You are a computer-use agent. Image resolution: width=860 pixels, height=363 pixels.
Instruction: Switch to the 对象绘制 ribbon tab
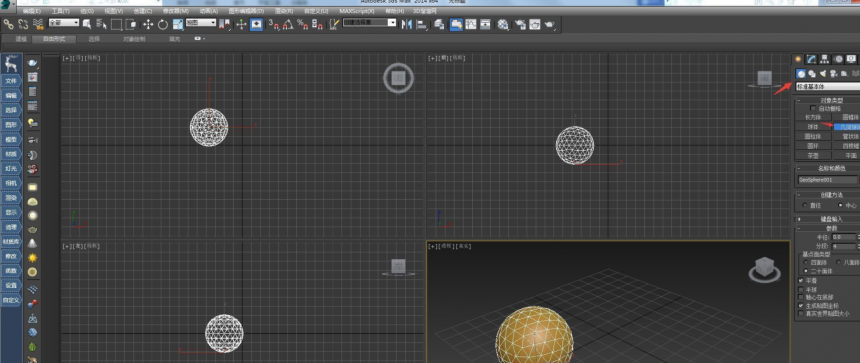click(x=134, y=39)
